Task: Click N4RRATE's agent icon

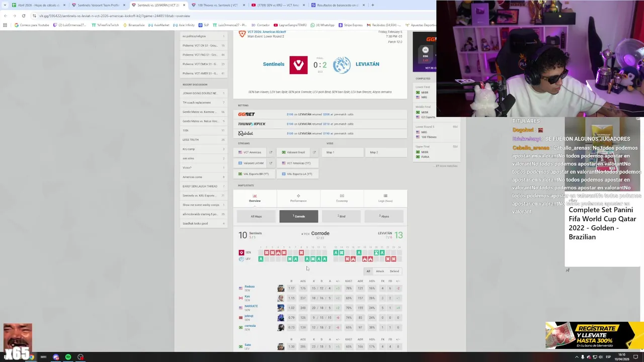Action: coord(281,308)
